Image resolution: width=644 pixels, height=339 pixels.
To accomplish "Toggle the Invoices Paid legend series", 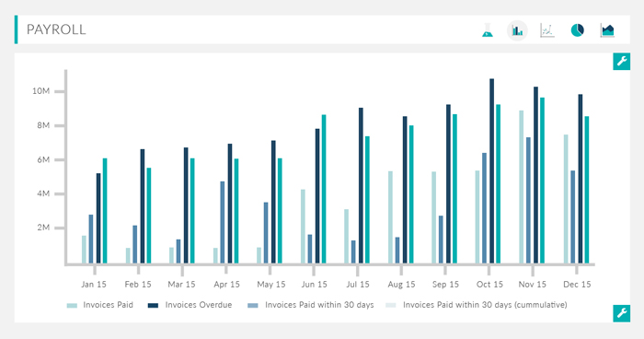I will [x=99, y=305].
